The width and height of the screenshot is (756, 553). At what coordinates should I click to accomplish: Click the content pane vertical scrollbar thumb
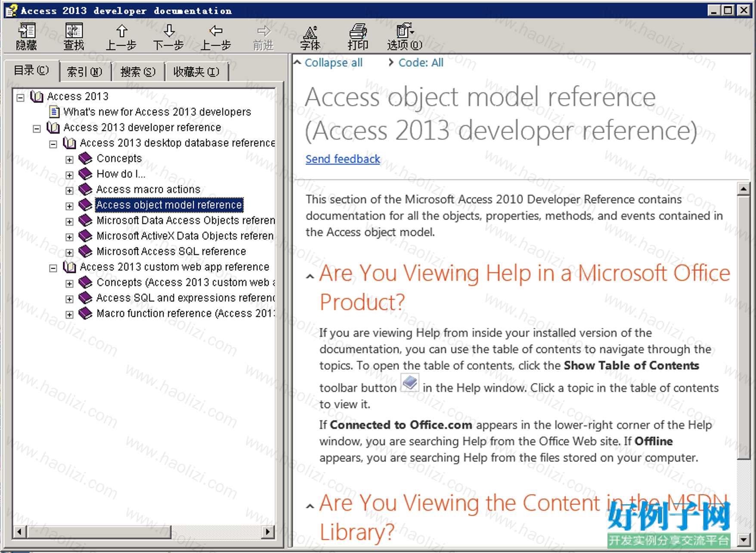(x=744, y=327)
